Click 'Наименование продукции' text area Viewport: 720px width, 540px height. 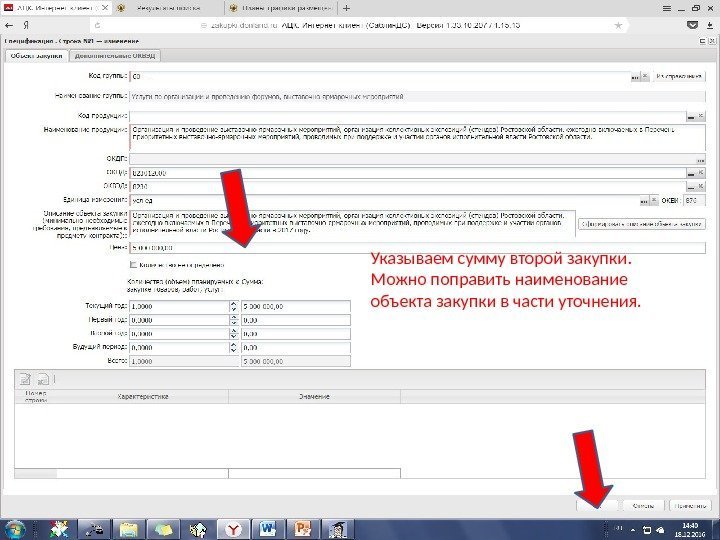(x=417, y=137)
